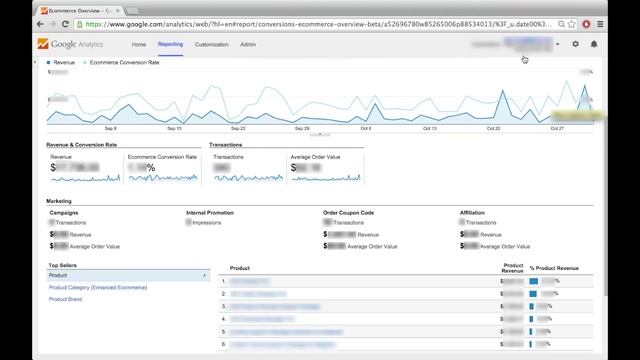
Task: Open the fourth product link in the table
Action: tap(262, 319)
